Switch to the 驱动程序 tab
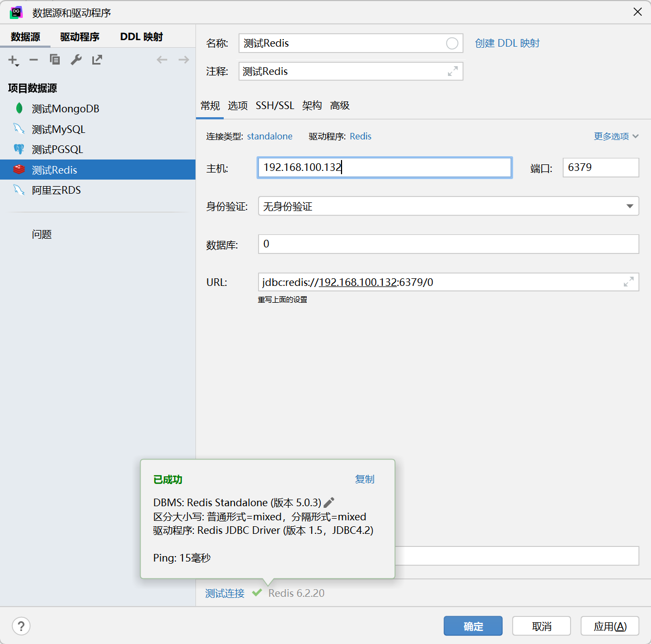The height and width of the screenshot is (644, 651). click(80, 36)
